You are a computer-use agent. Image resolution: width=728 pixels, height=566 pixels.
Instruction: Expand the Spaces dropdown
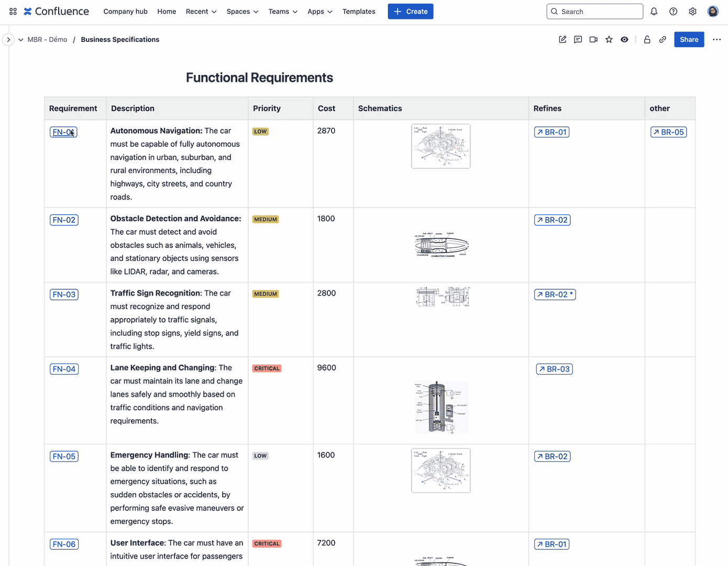click(x=242, y=12)
